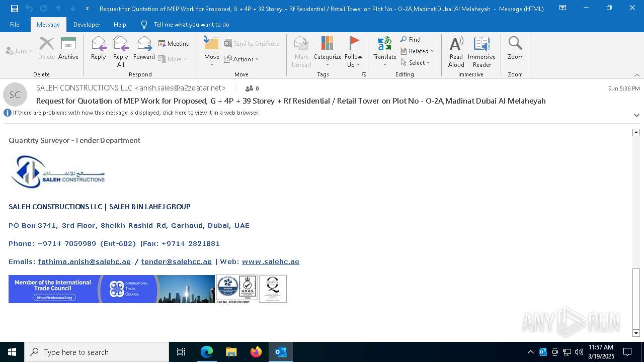
Task: Collapse the ribbon
Action: (x=637, y=74)
